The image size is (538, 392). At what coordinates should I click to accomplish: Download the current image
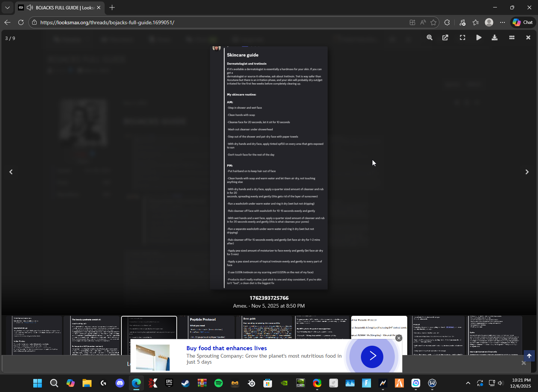(495, 38)
